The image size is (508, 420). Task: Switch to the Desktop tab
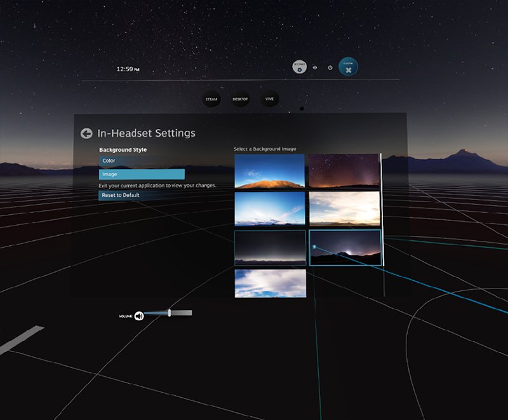pyautogui.click(x=241, y=99)
